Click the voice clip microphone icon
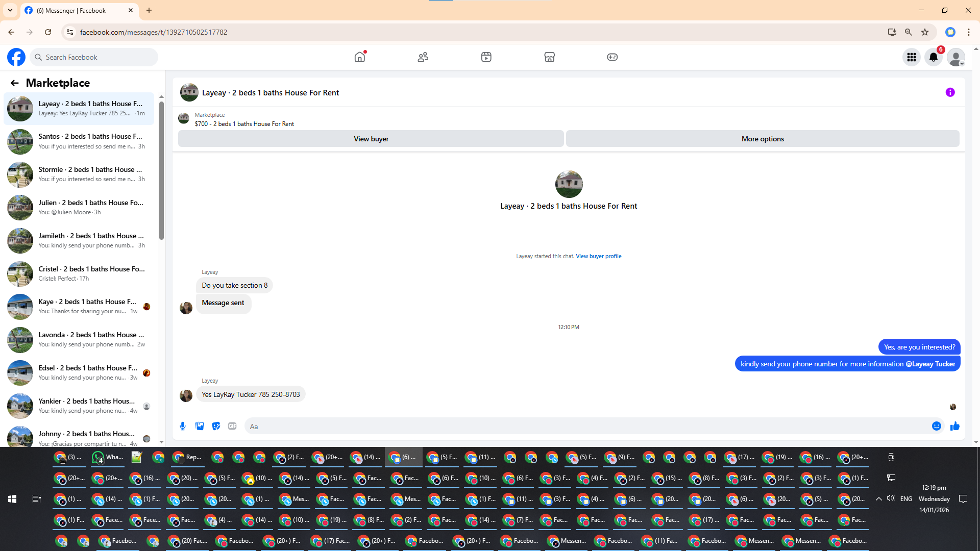The height and width of the screenshot is (551, 980). pos(183,426)
